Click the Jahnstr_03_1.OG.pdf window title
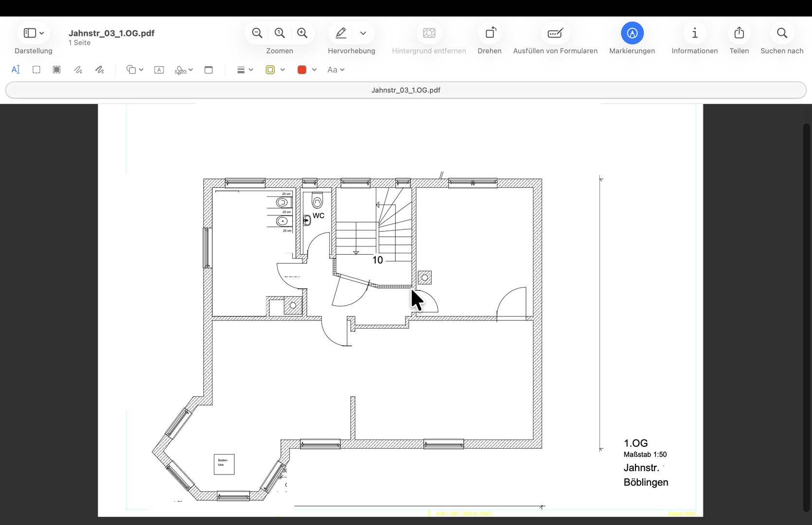The height and width of the screenshot is (525, 812). coord(111,33)
